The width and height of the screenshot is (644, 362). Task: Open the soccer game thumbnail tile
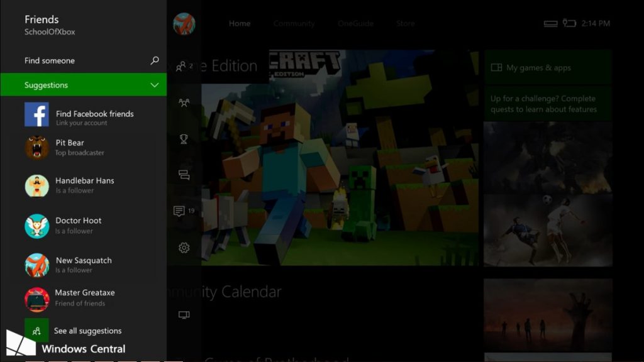(548, 230)
